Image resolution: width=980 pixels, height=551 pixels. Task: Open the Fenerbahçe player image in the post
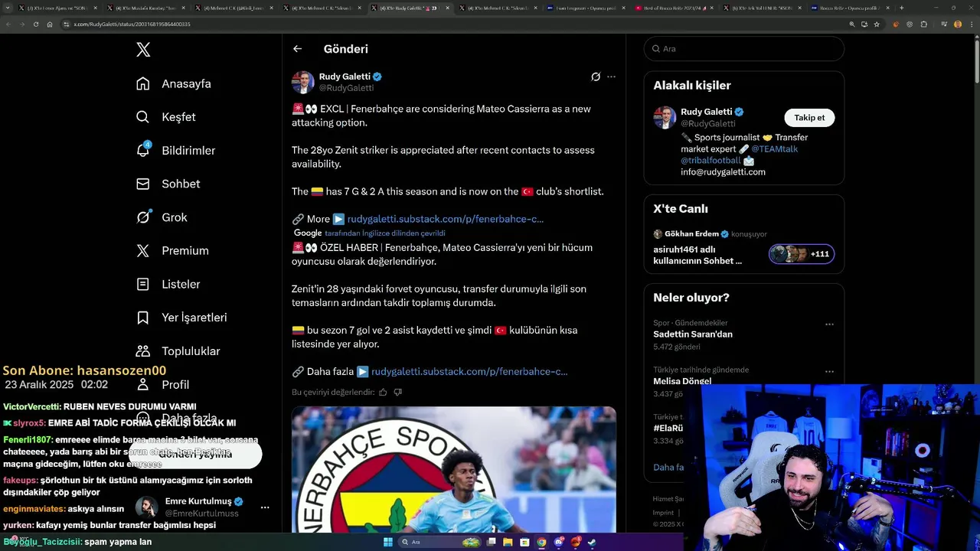tap(454, 469)
